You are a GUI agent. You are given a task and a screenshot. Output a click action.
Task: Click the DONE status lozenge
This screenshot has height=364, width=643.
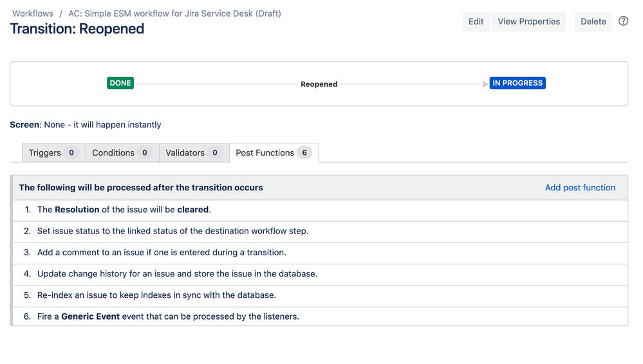[x=120, y=83]
